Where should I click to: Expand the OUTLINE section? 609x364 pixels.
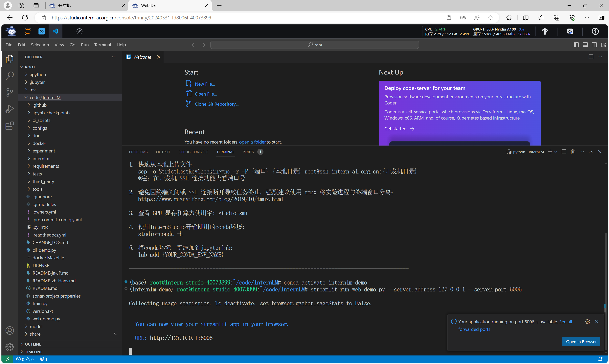(70, 344)
